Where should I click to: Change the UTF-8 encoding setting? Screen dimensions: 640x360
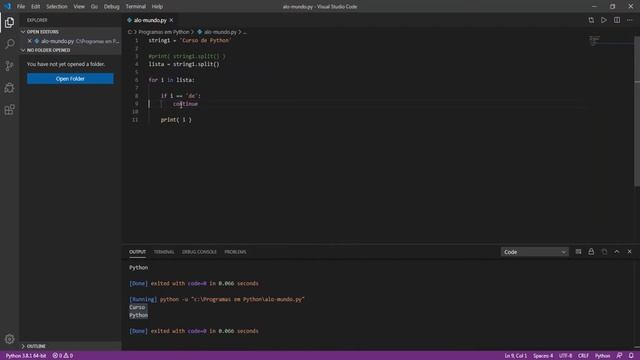(565, 356)
